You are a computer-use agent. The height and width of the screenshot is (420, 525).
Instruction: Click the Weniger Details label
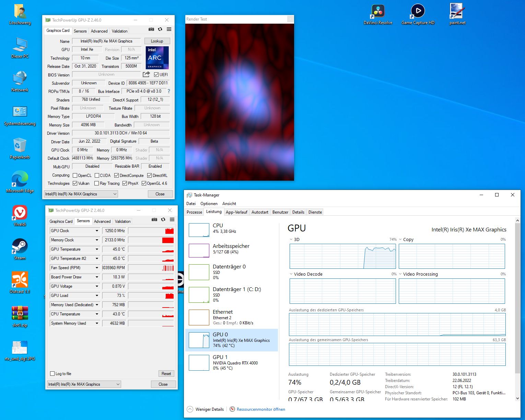pyautogui.click(x=210, y=409)
